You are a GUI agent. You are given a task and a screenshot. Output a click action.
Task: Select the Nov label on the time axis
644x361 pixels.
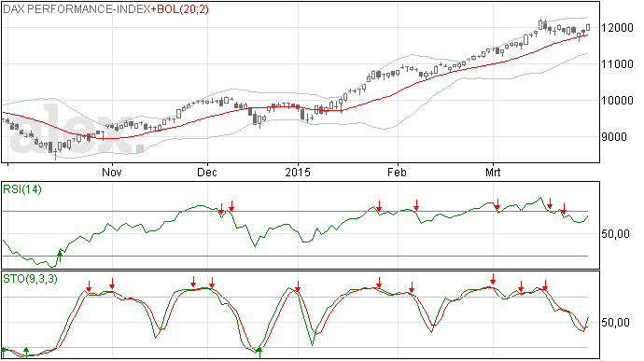coord(112,172)
